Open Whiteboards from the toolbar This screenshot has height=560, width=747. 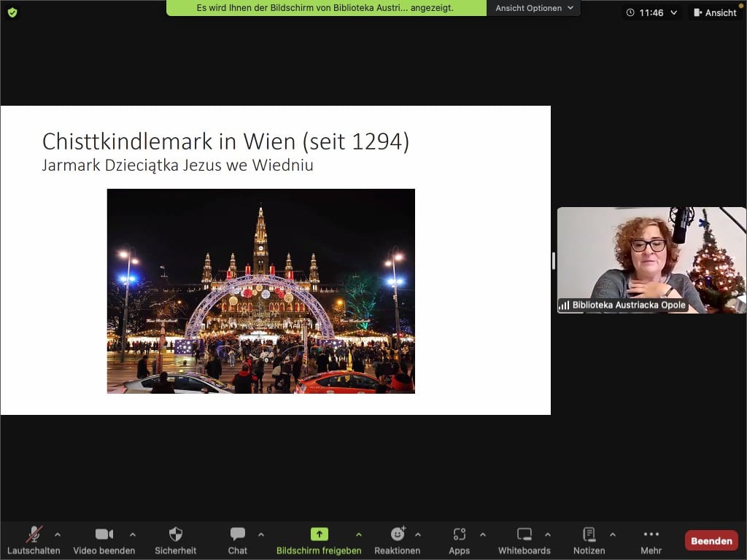pyautogui.click(x=525, y=534)
